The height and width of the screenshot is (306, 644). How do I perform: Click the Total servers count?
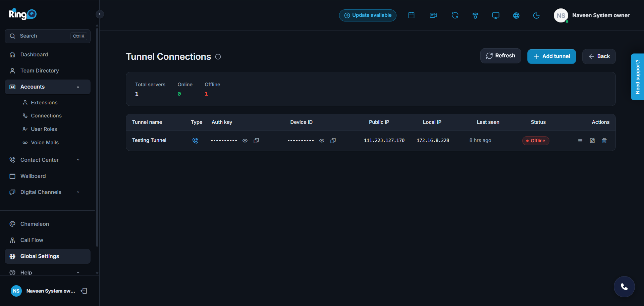(137, 94)
